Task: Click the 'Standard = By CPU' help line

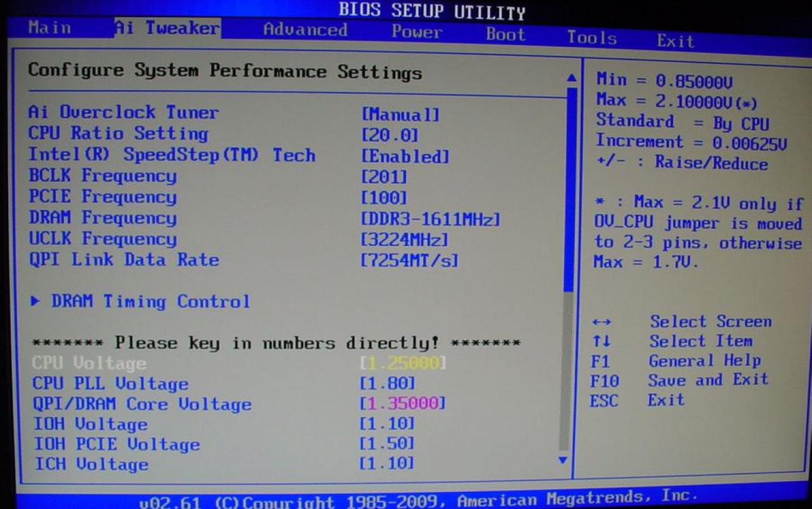Action: [x=683, y=122]
